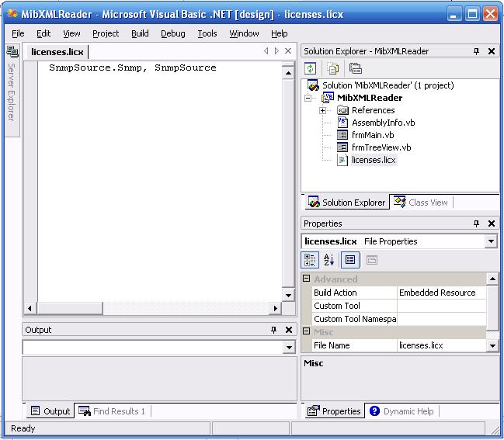This screenshot has width=504, height=440.
Task: Click Properties list icon in Properties toolbar
Action: point(350,260)
